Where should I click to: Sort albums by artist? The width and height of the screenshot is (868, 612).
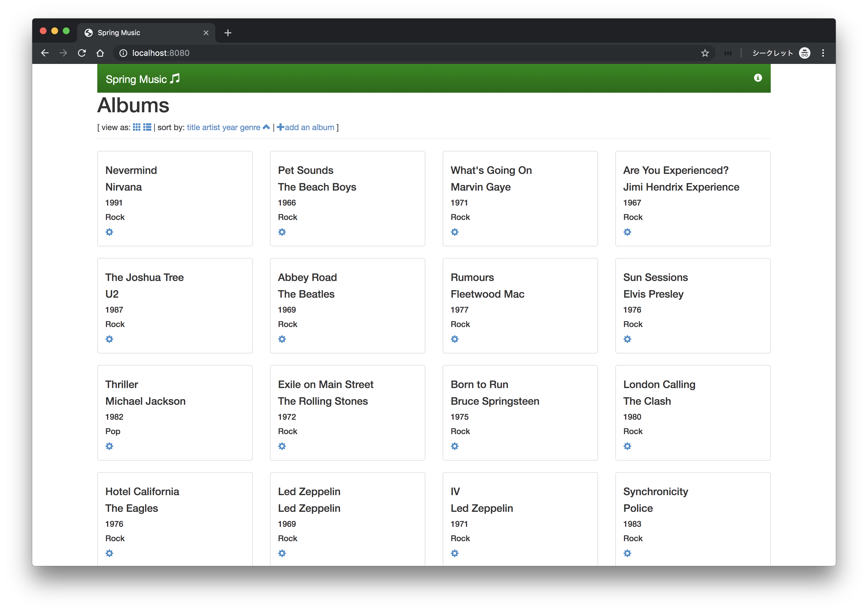tap(211, 128)
